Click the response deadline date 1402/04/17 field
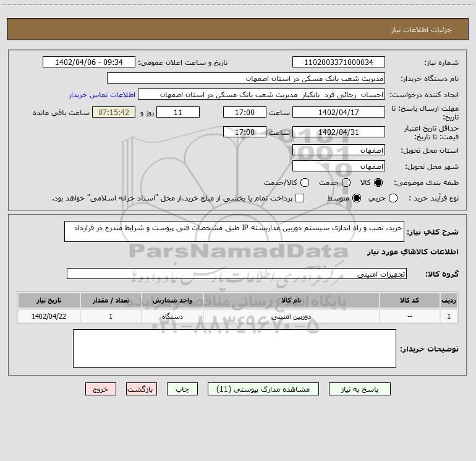 (339, 112)
